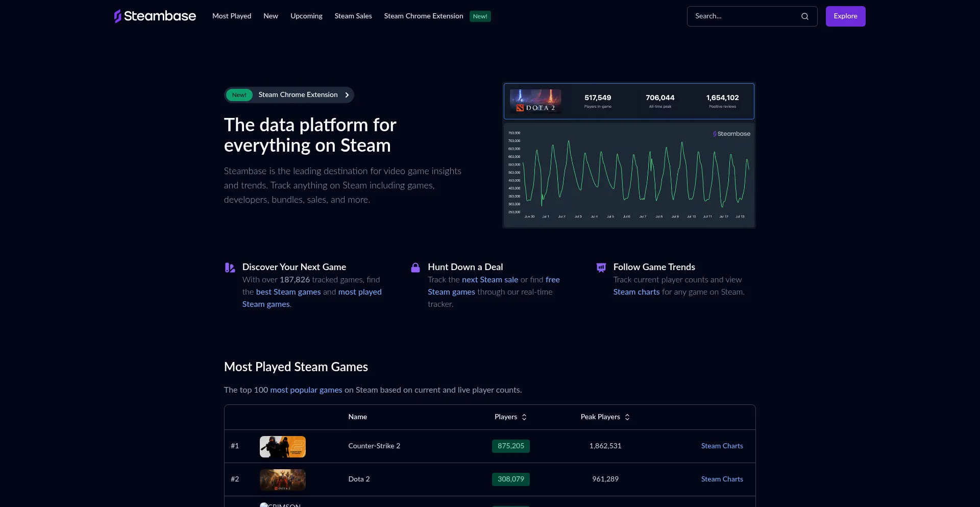Click the Dota 2 name in table
Screen dimensions: 980x507
pos(359,479)
